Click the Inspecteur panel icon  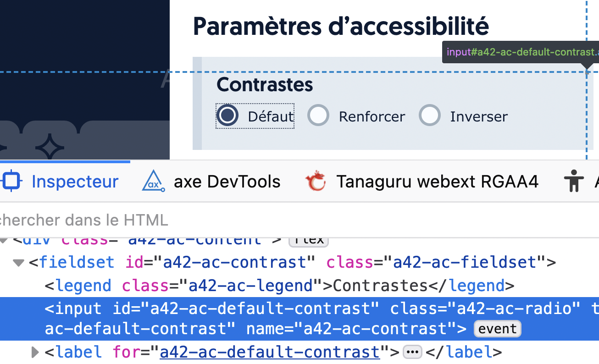click(11, 182)
